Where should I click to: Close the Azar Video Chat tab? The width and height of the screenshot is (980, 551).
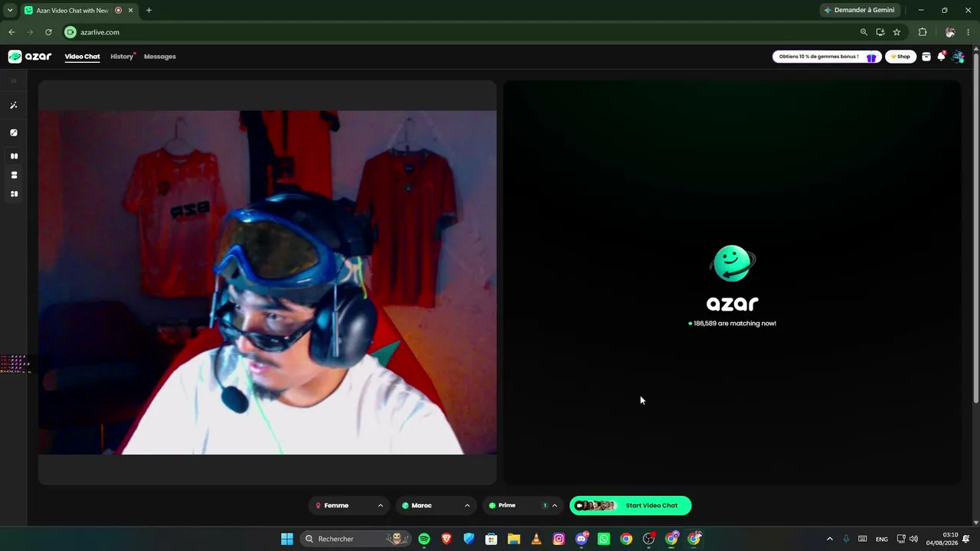[x=130, y=10]
